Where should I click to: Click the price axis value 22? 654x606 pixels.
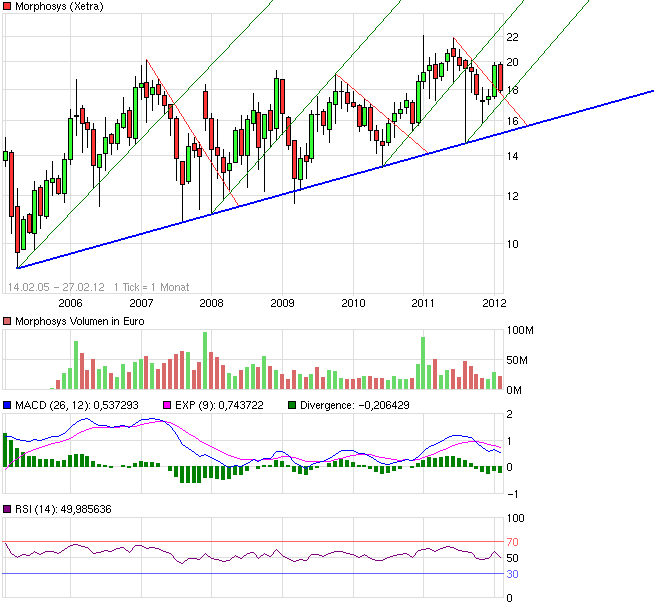coord(512,37)
